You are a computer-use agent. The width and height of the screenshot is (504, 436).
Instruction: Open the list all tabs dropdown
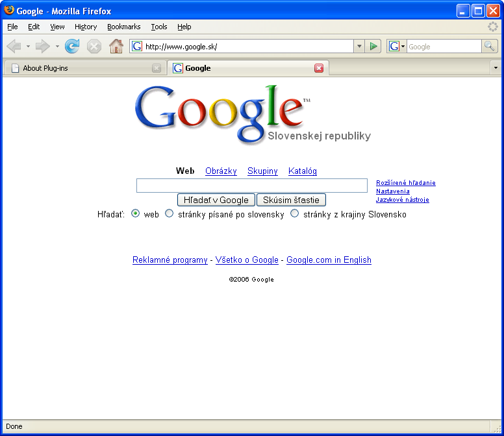tap(496, 68)
